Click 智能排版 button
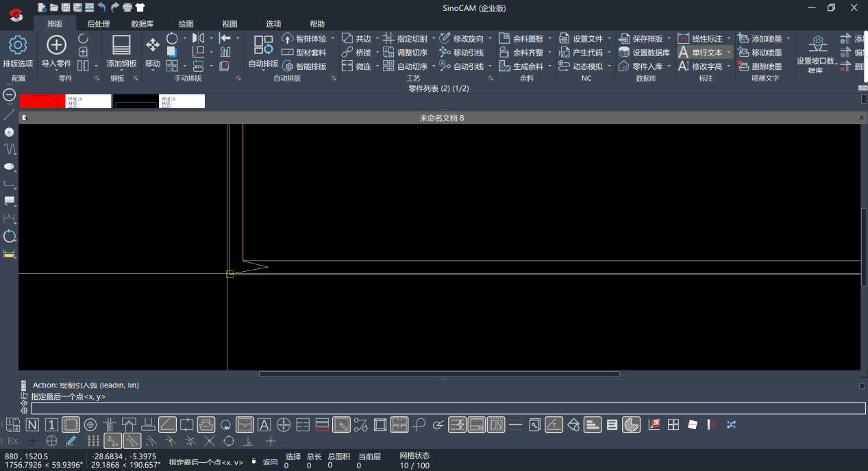The image size is (868, 471). (x=305, y=66)
